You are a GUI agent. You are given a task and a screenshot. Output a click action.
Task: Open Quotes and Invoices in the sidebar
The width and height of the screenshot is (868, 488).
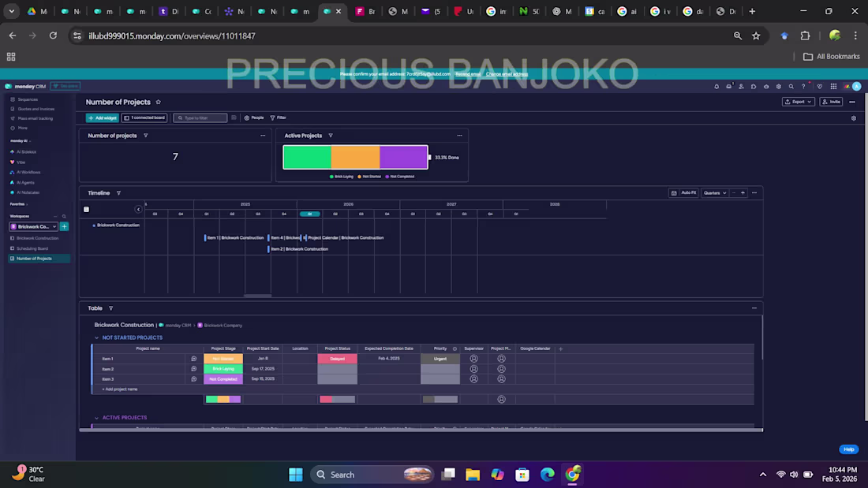click(x=36, y=109)
